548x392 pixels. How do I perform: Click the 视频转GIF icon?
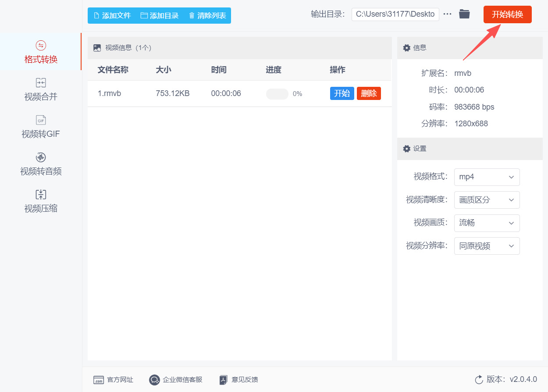click(41, 120)
